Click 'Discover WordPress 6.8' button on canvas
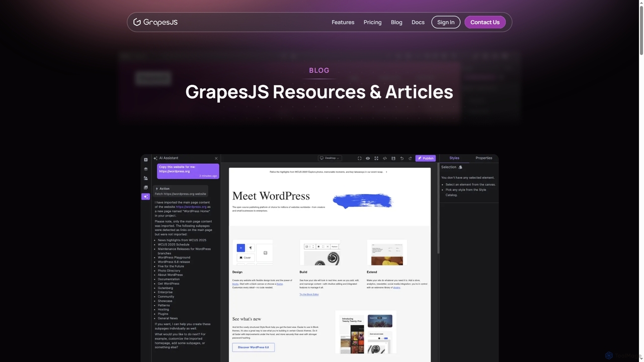The width and height of the screenshot is (644, 362). (x=254, y=347)
